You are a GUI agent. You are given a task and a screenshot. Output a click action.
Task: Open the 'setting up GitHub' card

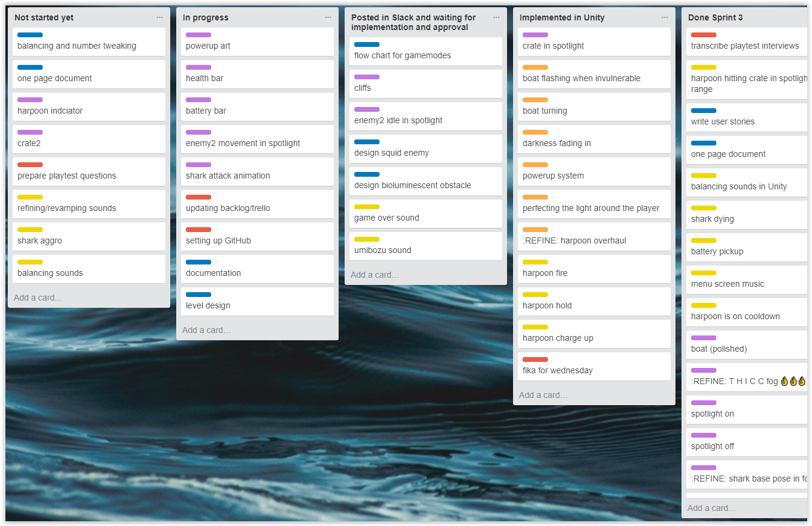point(218,240)
